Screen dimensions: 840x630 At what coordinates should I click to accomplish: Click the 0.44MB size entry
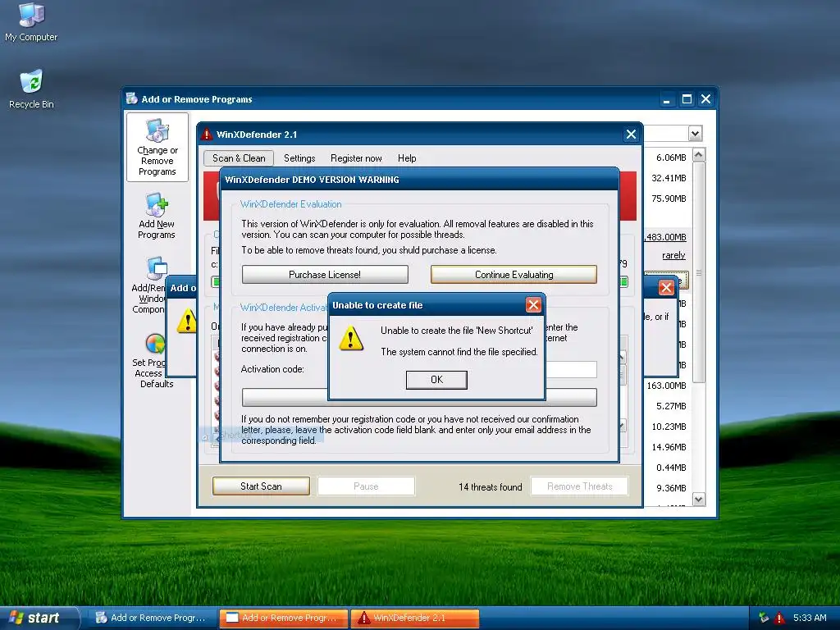[x=671, y=468]
